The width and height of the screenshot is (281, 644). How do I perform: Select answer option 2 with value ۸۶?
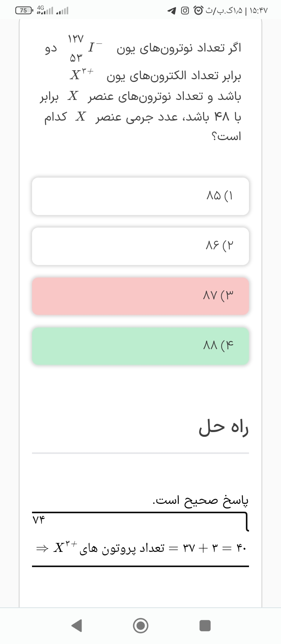tap(140, 246)
